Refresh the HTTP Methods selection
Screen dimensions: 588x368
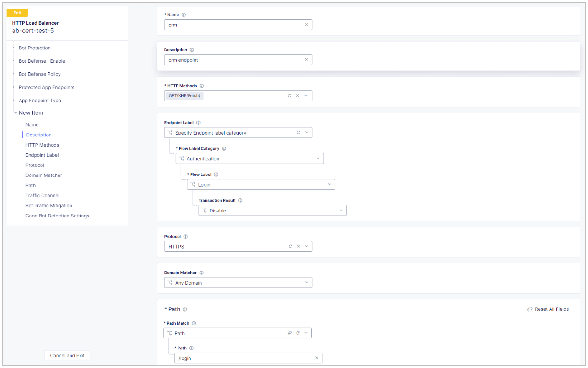289,95
